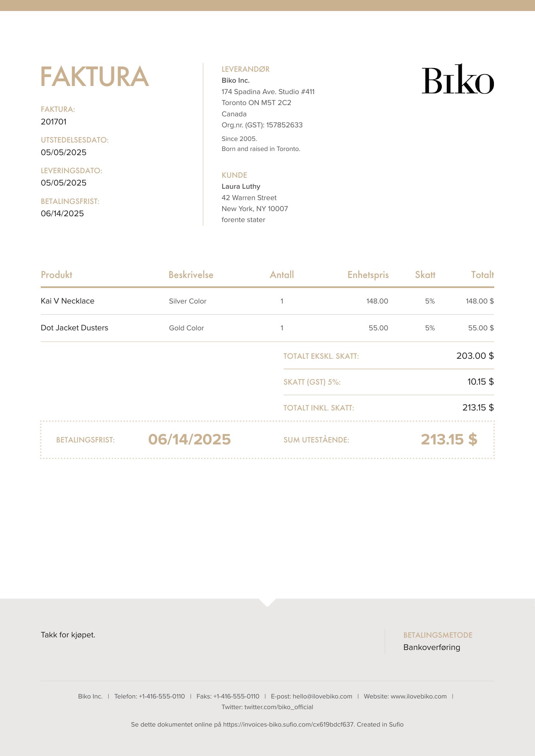Click the Produkt column header
The width and height of the screenshot is (535, 756).
[x=56, y=275]
